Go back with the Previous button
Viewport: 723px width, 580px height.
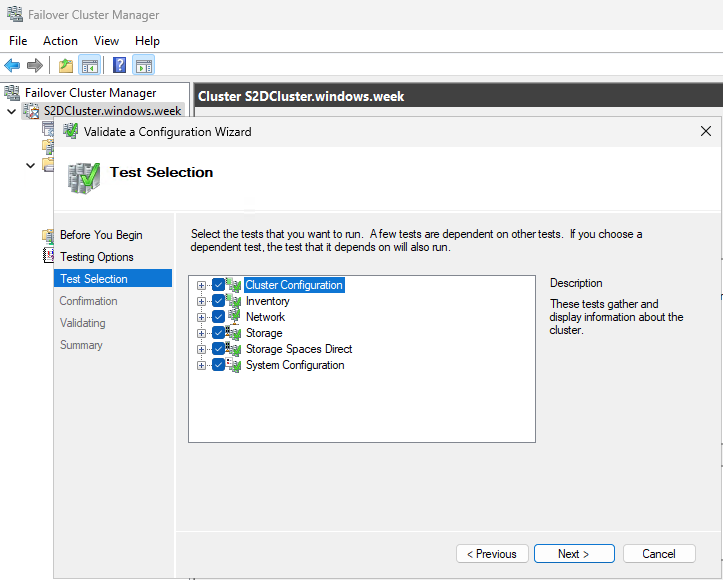492,554
